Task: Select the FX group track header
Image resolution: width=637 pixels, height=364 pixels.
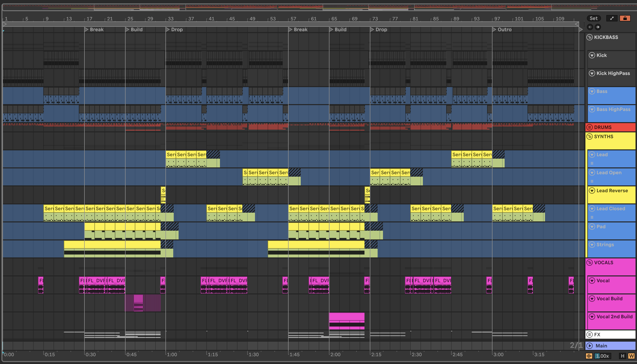Action: (610, 335)
